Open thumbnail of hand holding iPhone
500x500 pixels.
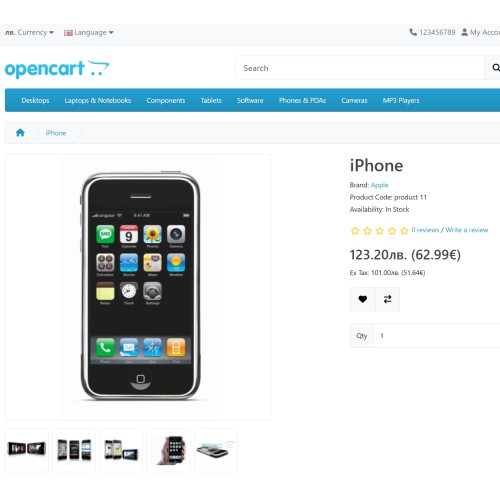168,450
